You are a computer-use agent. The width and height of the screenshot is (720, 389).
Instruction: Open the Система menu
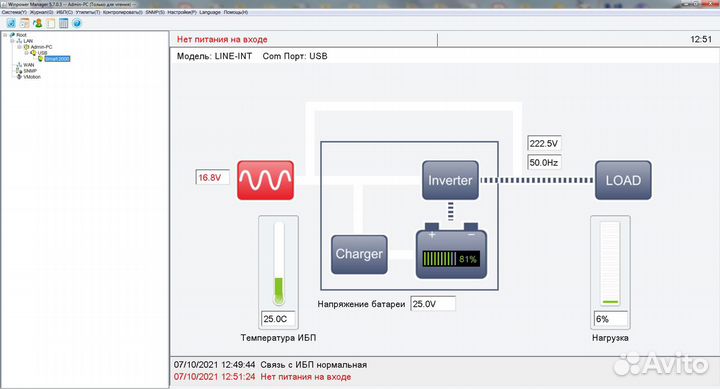14,12
